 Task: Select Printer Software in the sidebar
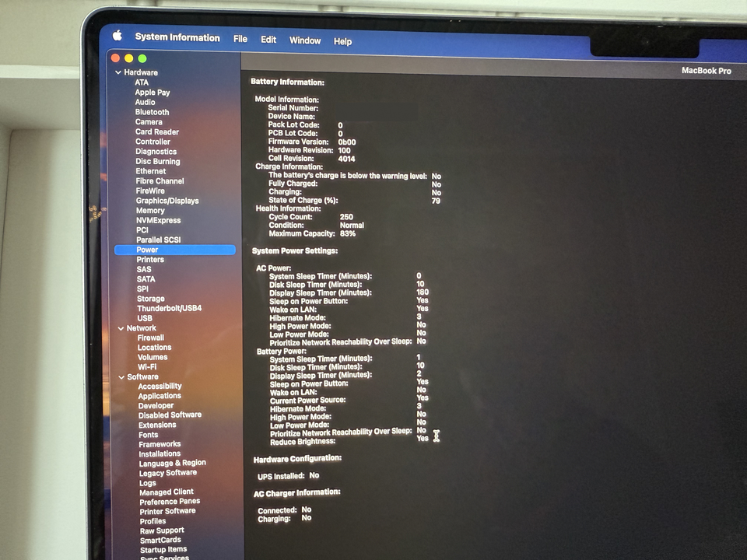[x=167, y=511]
